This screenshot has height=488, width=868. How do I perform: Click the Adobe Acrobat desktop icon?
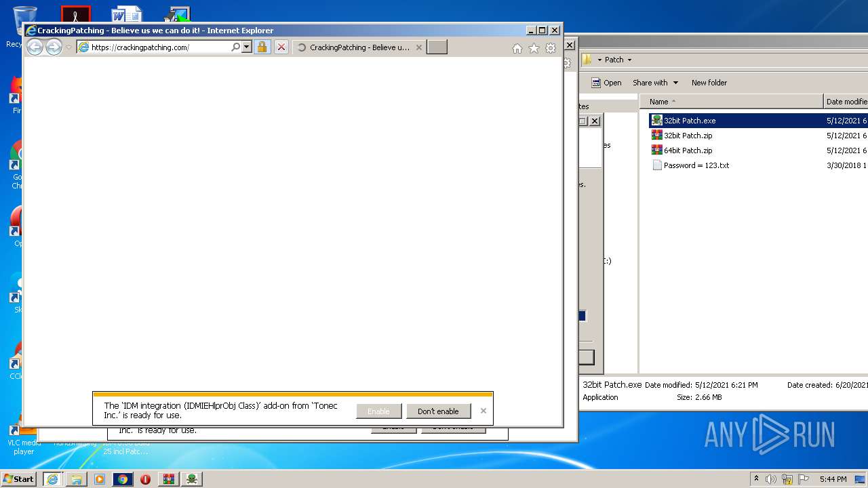click(75, 14)
